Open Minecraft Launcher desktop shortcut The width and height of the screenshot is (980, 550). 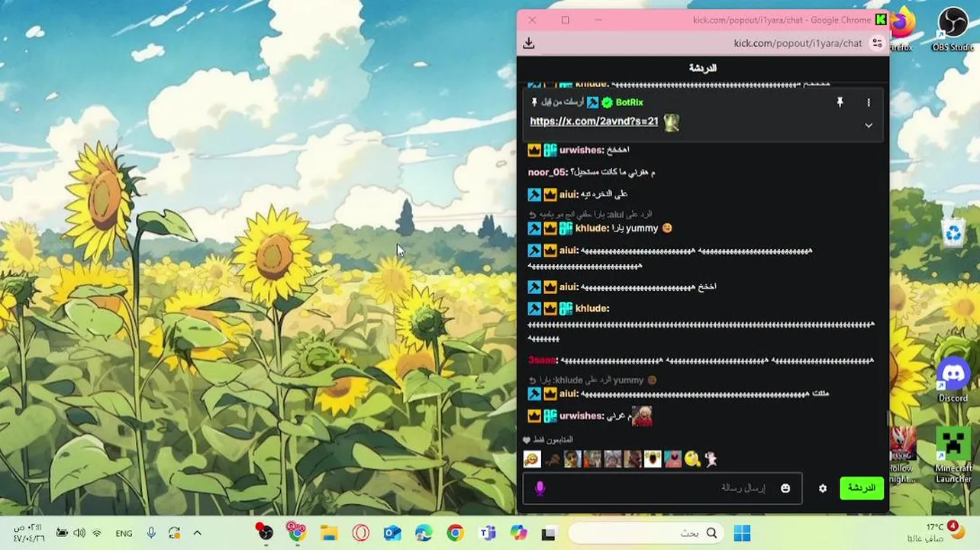pyautogui.click(x=953, y=455)
